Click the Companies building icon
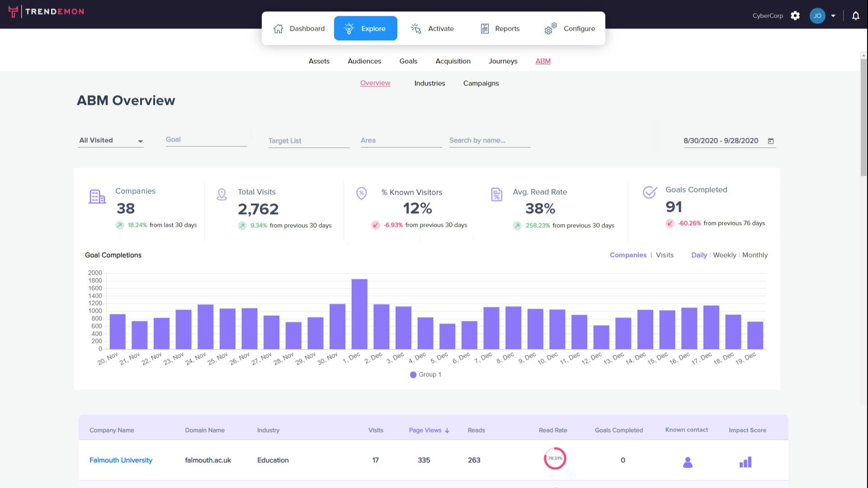 tap(97, 197)
